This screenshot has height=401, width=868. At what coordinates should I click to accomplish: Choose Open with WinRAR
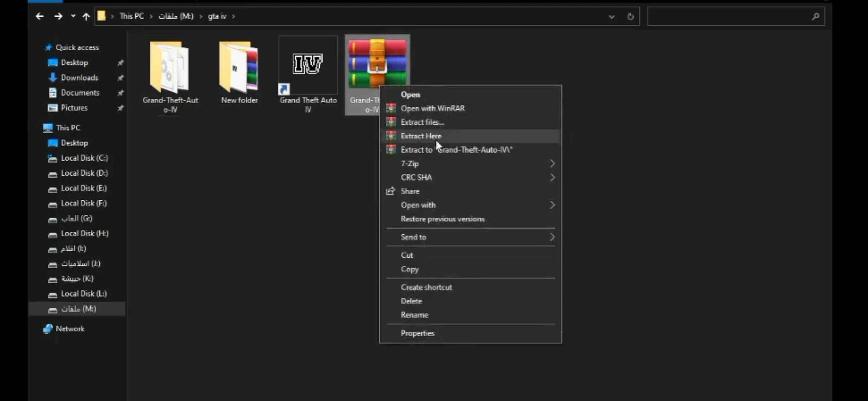click(433, 108)
